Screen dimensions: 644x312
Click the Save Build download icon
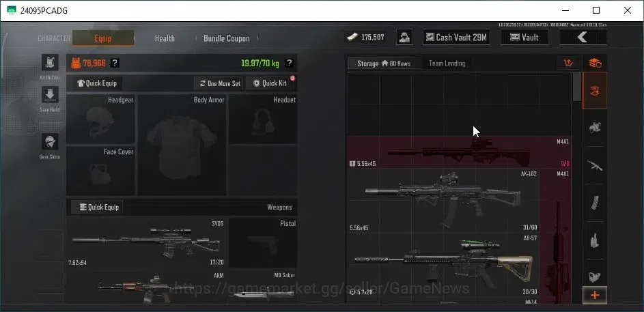[x=50, y=94]
